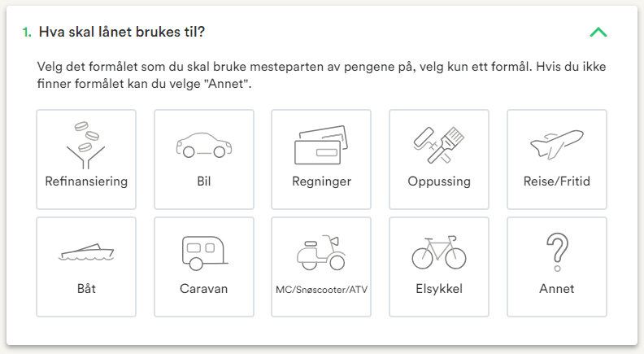Click the boat icon for Båt
This screenshot has height=354, width=644.
pyautogui.click(x=86, y=253)
